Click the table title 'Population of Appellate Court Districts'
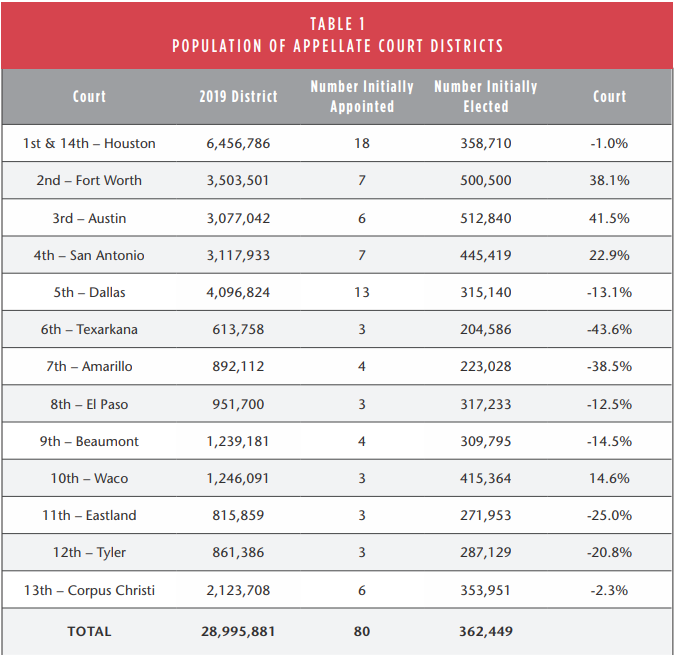The height and width of the screenshot is (655, 675). pyautogui.click(x=337, y=46)
